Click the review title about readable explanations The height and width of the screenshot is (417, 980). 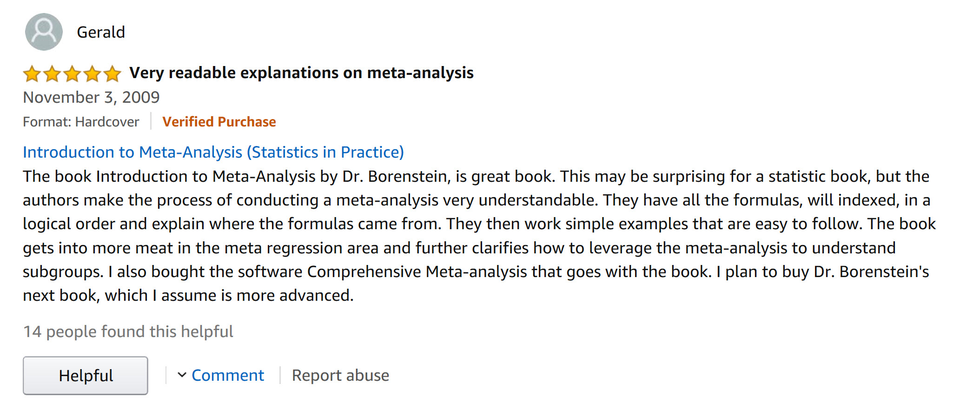click(301, 73)
